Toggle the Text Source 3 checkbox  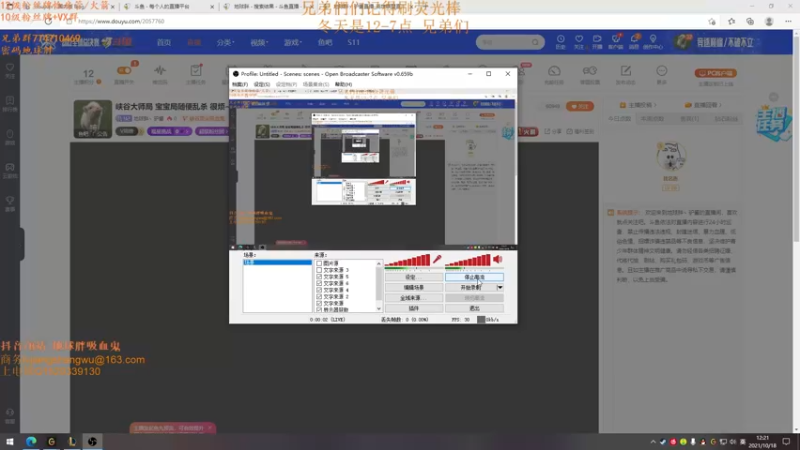tap(319, 270)
